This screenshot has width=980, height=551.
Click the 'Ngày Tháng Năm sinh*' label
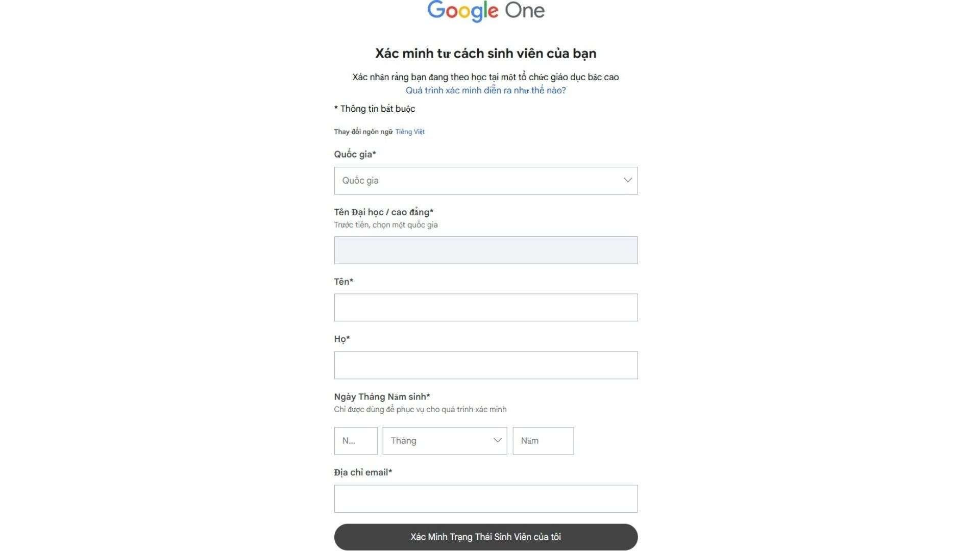(382, 396)
